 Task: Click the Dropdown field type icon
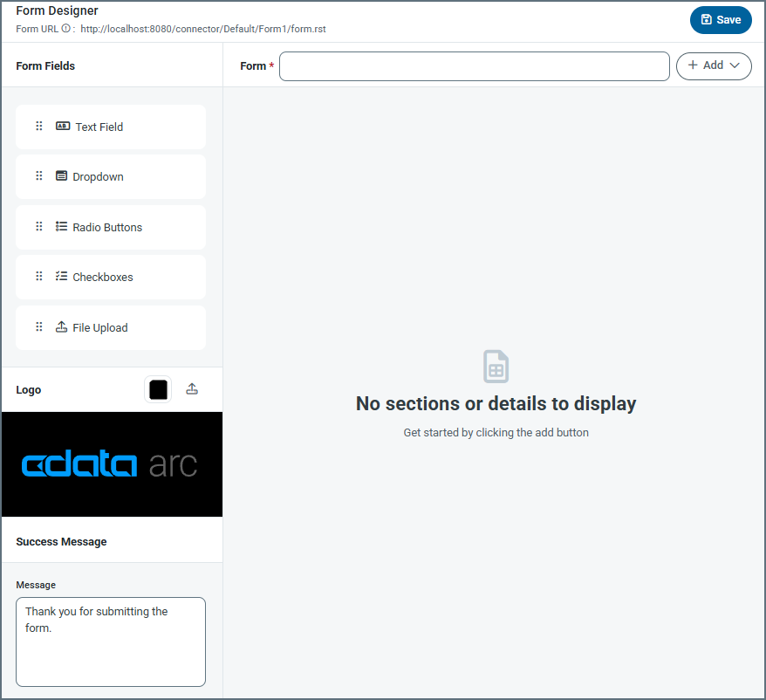(61, 176)
